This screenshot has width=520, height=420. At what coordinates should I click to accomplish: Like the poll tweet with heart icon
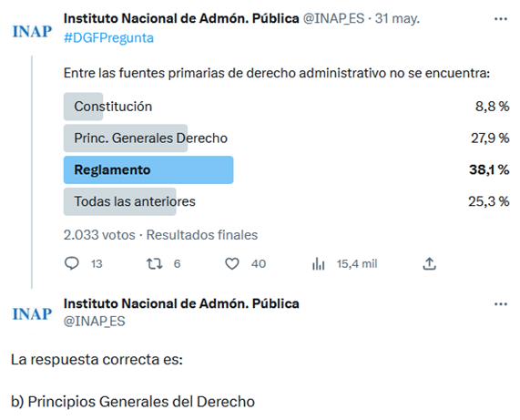click(x=232, y=264)
